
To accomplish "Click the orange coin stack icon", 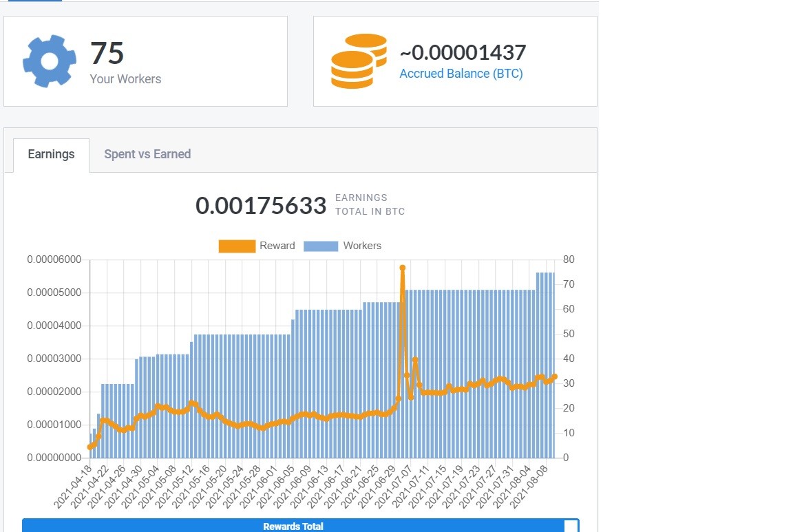I will coord(359,61).
